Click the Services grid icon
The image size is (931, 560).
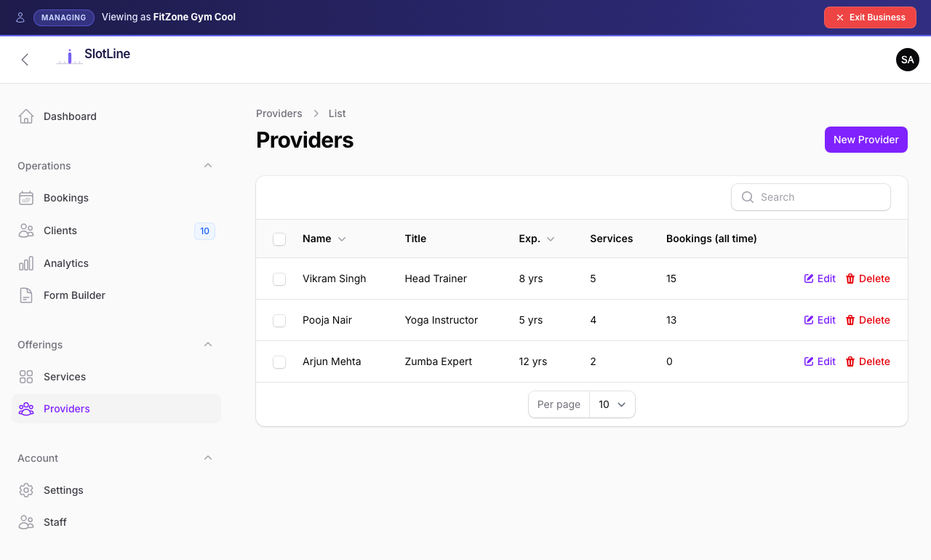coord(26,377)
